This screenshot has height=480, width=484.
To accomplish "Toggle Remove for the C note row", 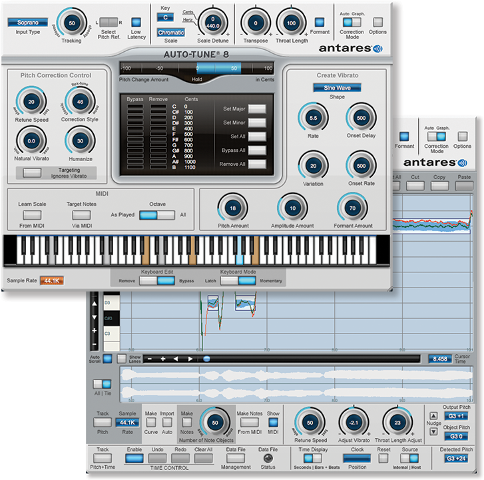I will pos(158,107).
